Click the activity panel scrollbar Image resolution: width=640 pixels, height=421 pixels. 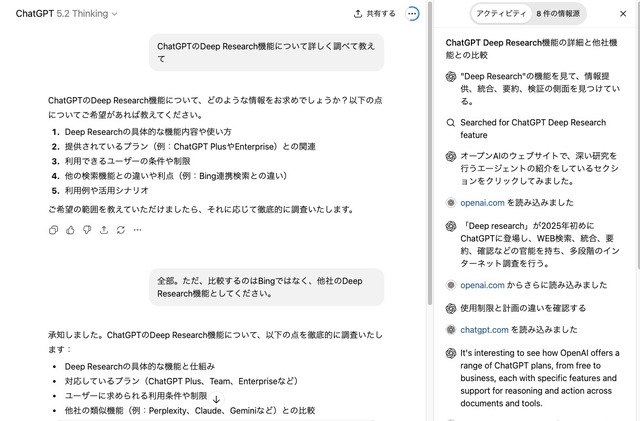[x=638, y=135]
